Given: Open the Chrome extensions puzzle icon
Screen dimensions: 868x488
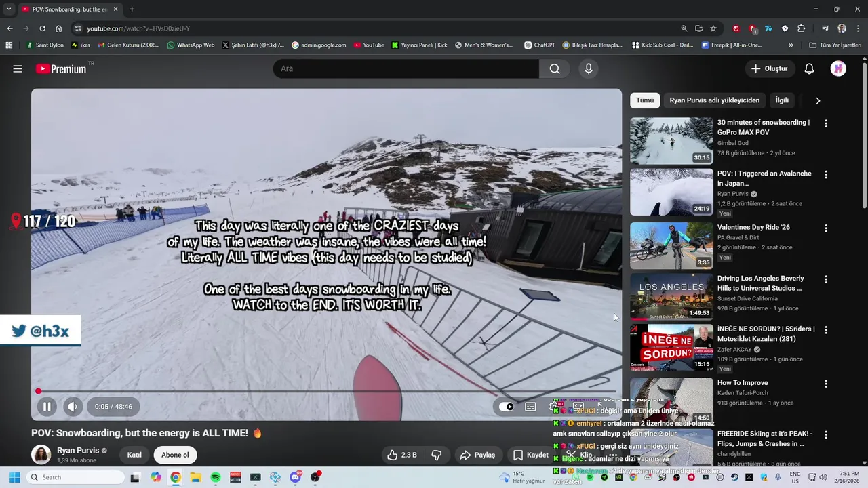Looking at the screenshot, I should (x=801, y=28).
